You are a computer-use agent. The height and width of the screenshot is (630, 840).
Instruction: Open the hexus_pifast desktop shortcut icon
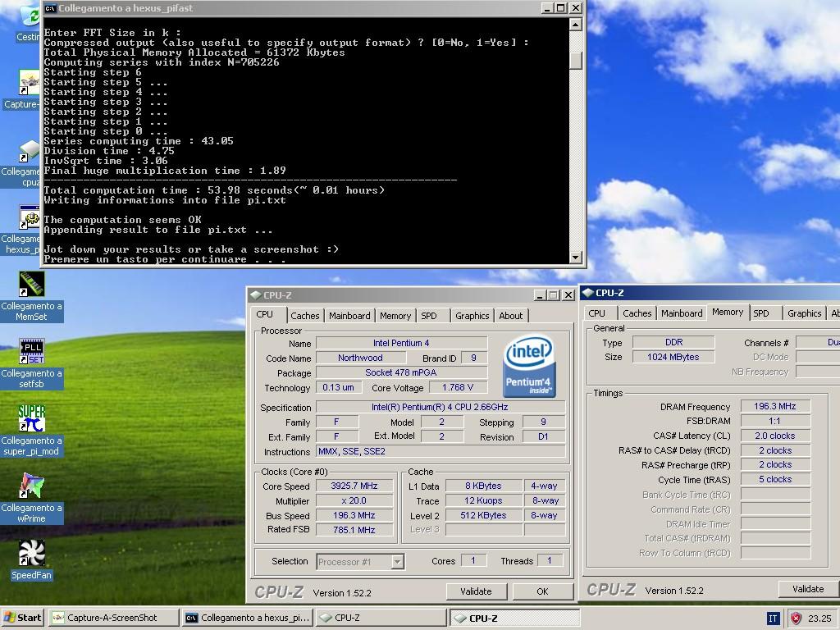pyautogui.click(x=30, y=217)
